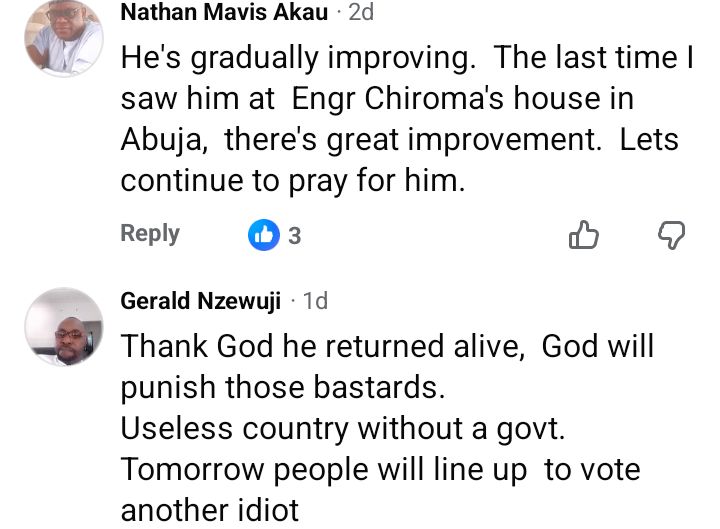Click the "Tomorrow people will line up" line
Image resolution: width=720 pixels, height=529 pixels.
(380, 470)
